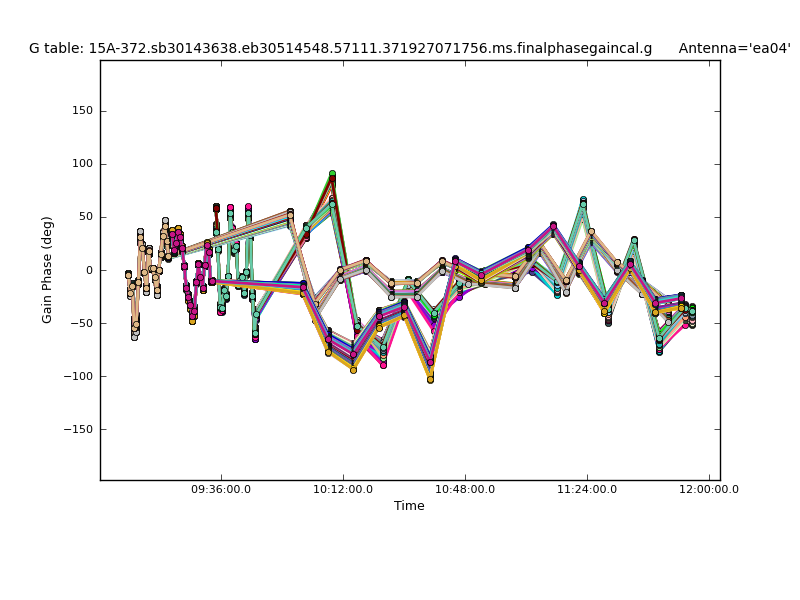Select the 10:12:00.0 x-axis tick label
Image resolution: width=800 pixels, height=600 pixels.
pos(343,490)
